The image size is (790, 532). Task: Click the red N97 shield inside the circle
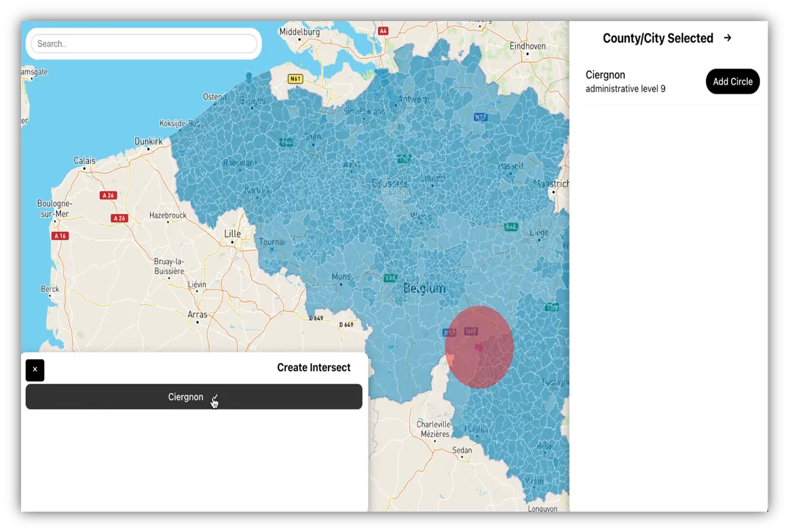(x=470, y=332)
